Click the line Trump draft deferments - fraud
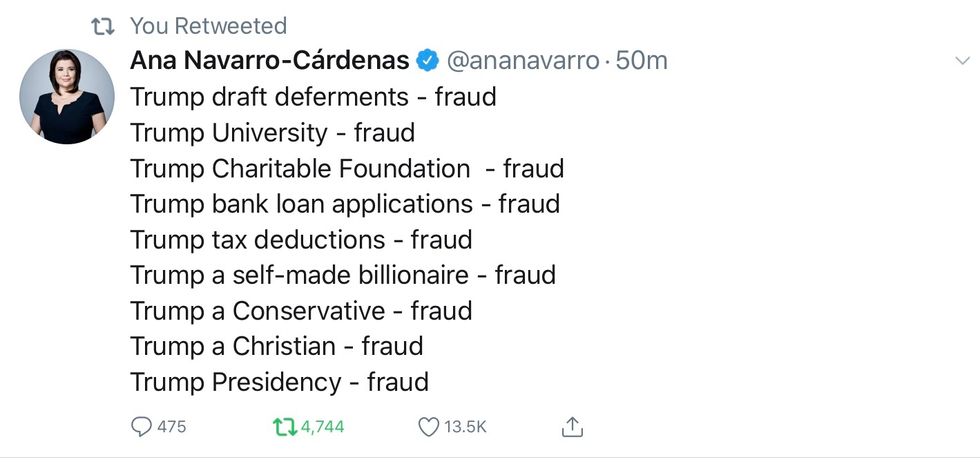This screenshot has width=980, height=464. coord(313,97)
